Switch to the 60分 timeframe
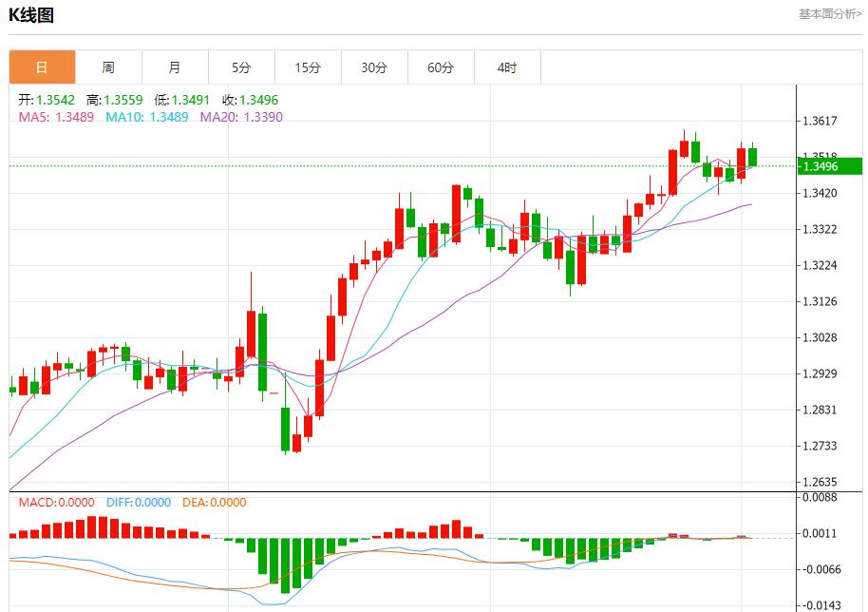 coord(441,67)
